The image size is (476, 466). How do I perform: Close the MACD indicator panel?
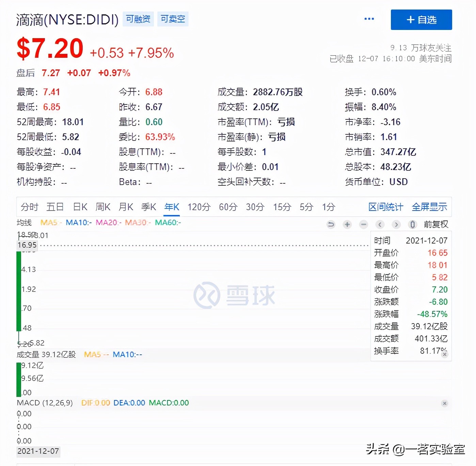(445, 403)
